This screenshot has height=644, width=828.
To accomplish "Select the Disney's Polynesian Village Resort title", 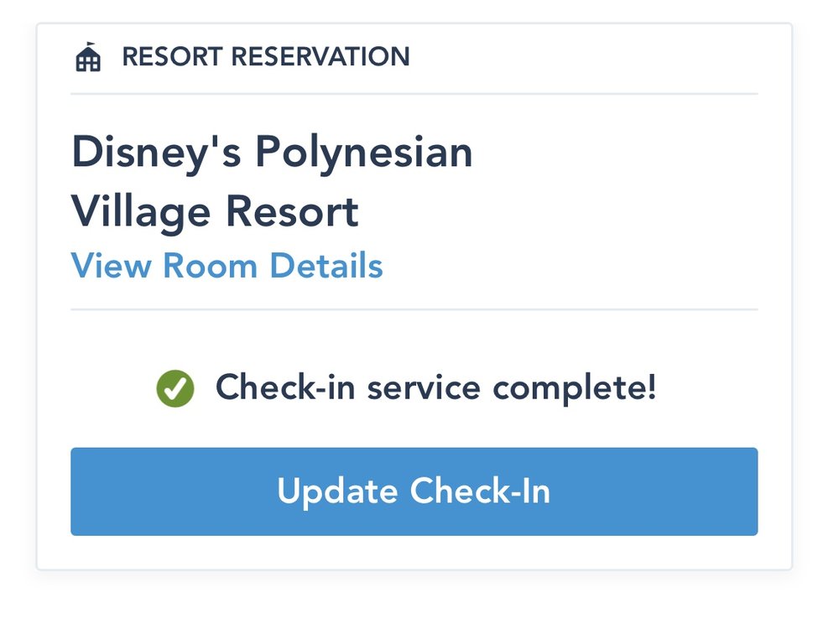I will (x=272, y=182).
